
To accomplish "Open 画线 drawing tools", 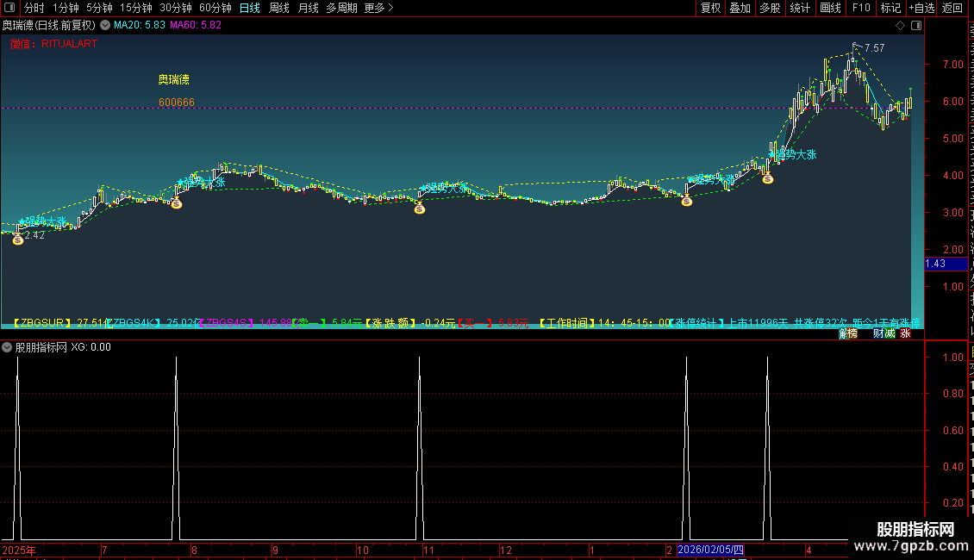I will point(831,8).
